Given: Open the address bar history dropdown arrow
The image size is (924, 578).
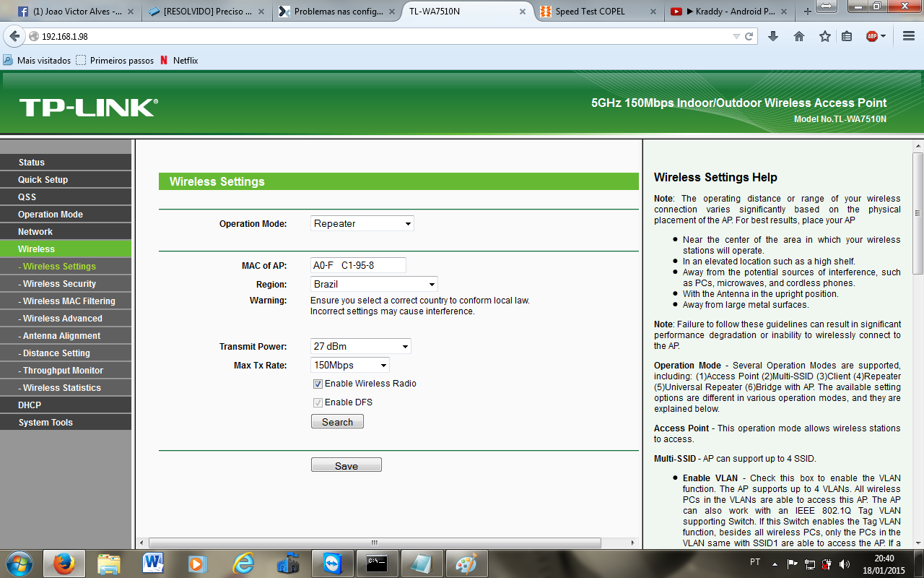Looking at the screenshot, I should pyautogui.click(x=736, y=36).
